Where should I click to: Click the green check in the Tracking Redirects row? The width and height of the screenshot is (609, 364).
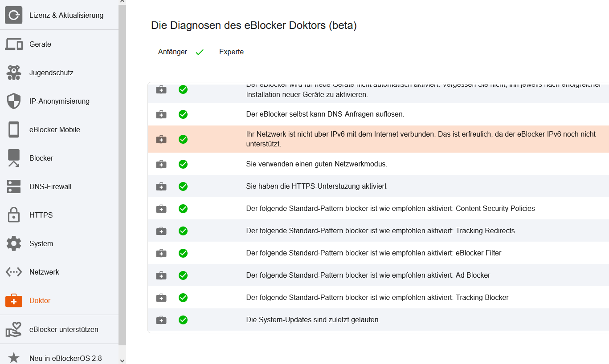pyautogui.click(x=183, y=231)
